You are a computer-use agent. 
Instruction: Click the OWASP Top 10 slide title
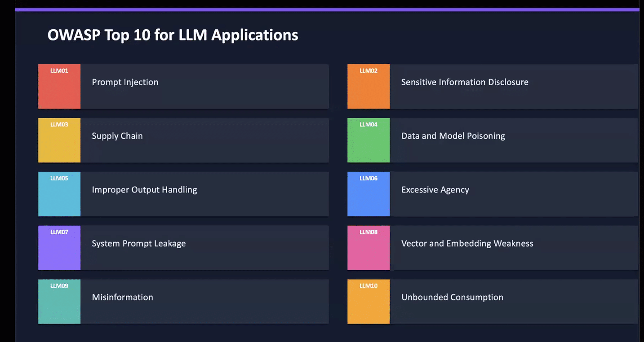pyautogui.click(x=173, y=35)
